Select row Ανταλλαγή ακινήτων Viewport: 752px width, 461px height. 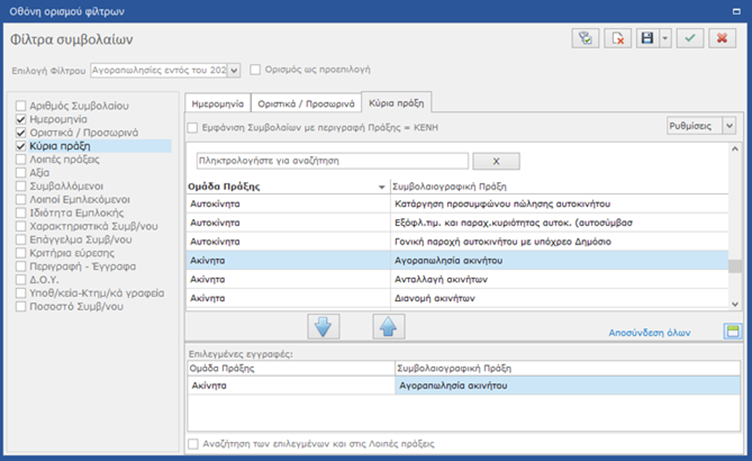pyautogui.click(x=457, y=279)
